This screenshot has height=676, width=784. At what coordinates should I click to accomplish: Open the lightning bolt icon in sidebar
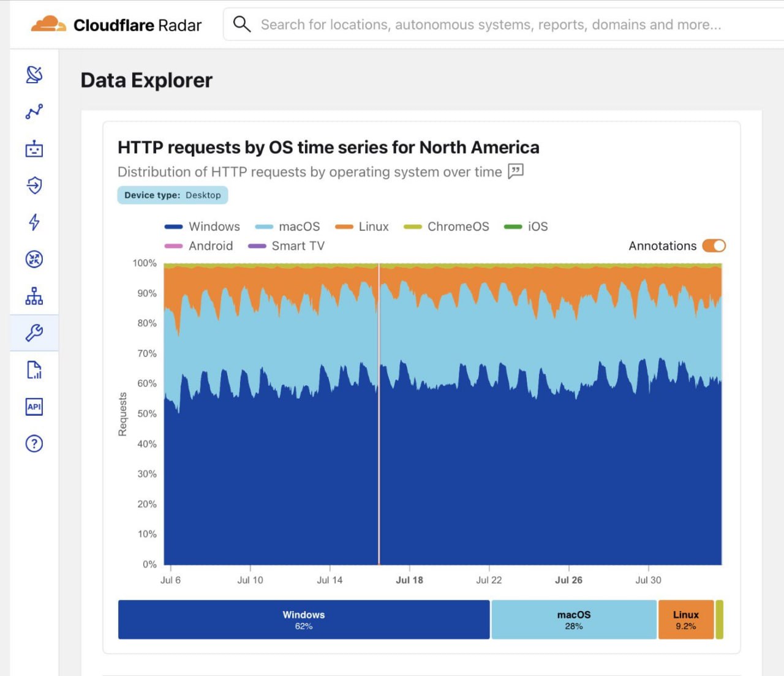pos(34,222)
